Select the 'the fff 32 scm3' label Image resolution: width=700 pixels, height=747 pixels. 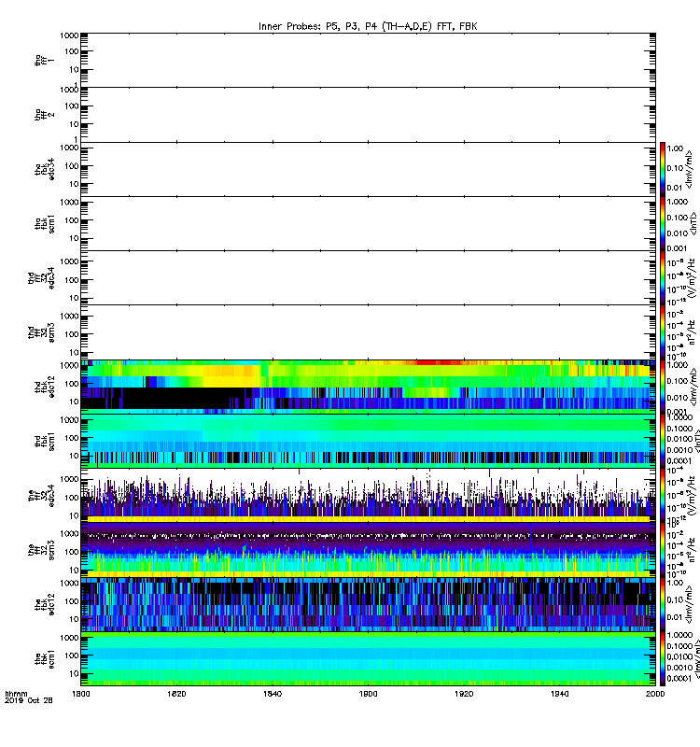41,550
